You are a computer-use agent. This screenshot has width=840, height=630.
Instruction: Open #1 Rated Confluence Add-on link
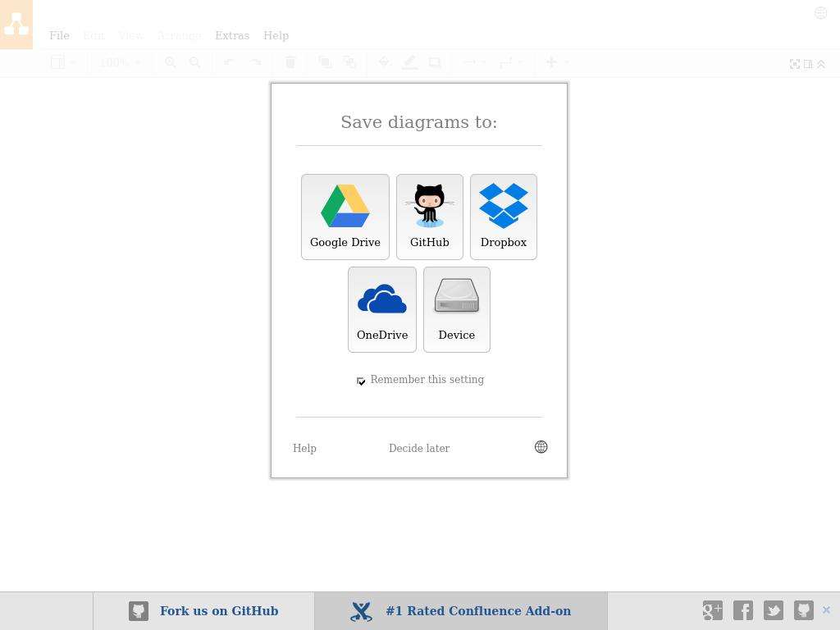click(x=478, y=610)
